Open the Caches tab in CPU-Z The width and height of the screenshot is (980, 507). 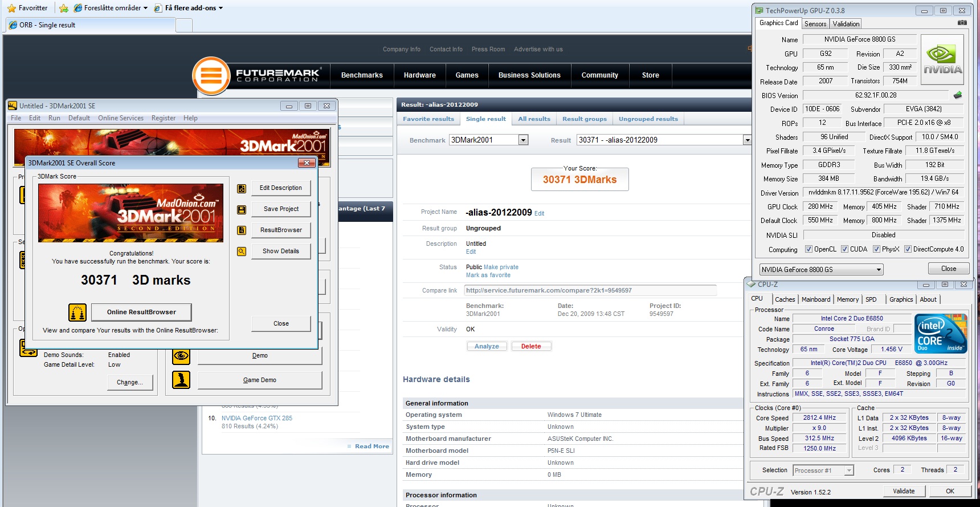click(x=785, y=299)
